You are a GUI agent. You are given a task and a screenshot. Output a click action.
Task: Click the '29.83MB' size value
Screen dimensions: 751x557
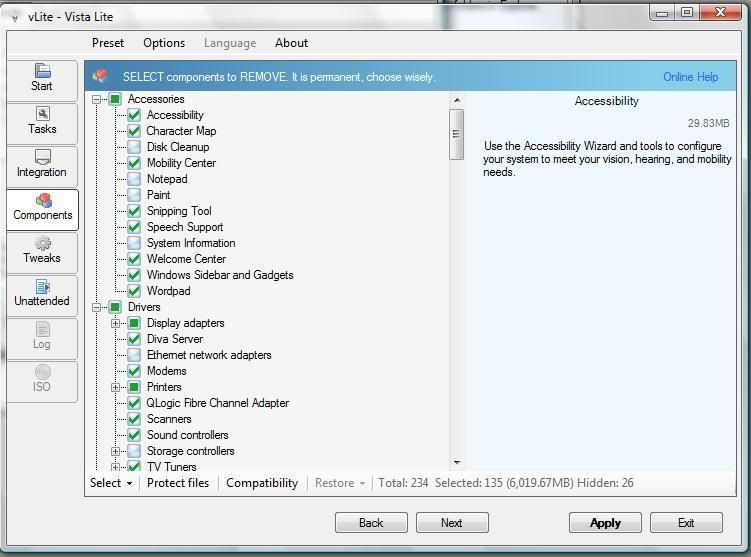click(x=708, y=123)
